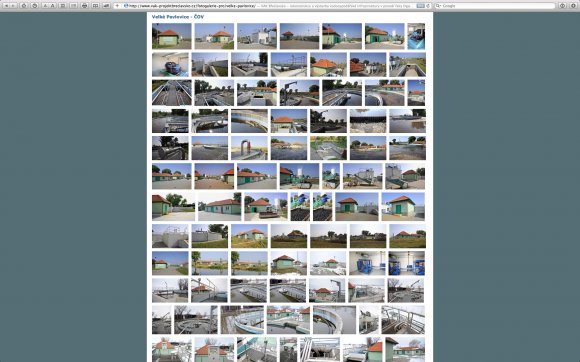
Task: Open Google search magnifier dropdown
Action: coord(438,6)
